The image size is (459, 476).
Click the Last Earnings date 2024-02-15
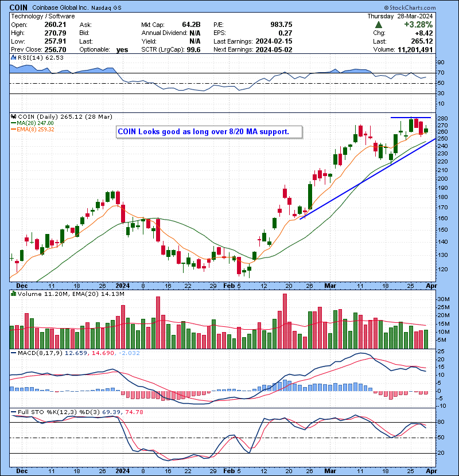point(274,41)
